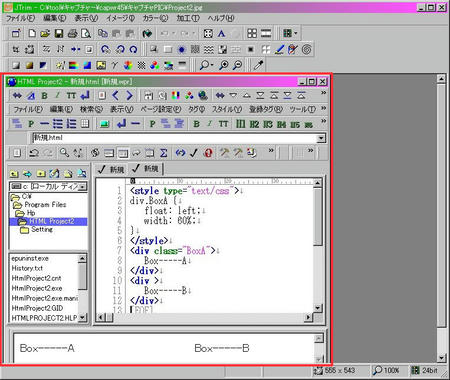
Task: Click the sigma symbol toolbar icon
Action: point(163,153)
